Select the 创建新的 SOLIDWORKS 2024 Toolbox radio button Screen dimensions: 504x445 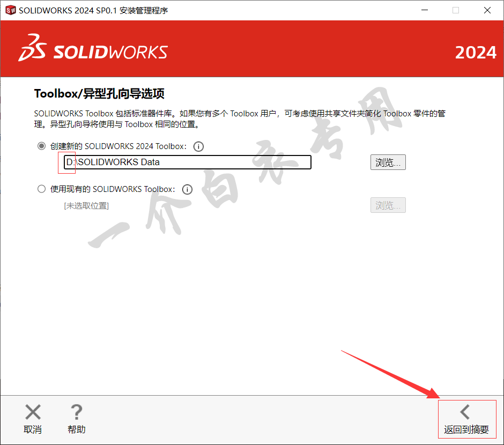(41, 146)
